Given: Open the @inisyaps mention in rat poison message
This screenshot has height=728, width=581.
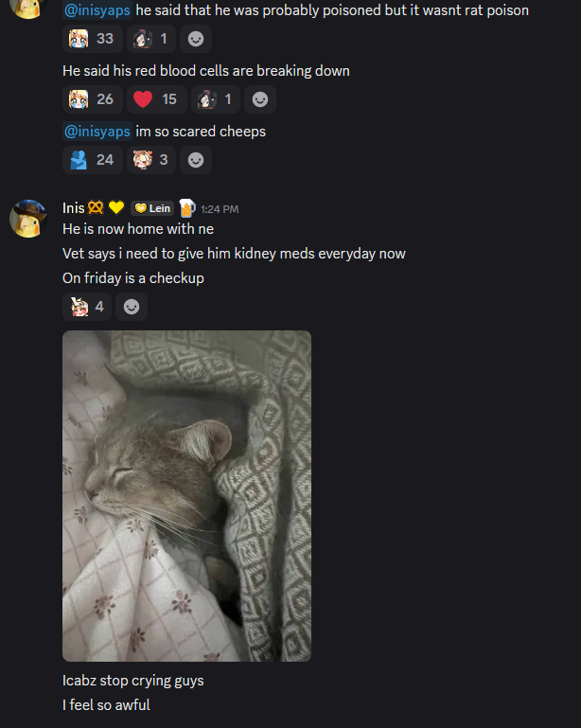Looking at the screenshot, I should click(97, 10).
